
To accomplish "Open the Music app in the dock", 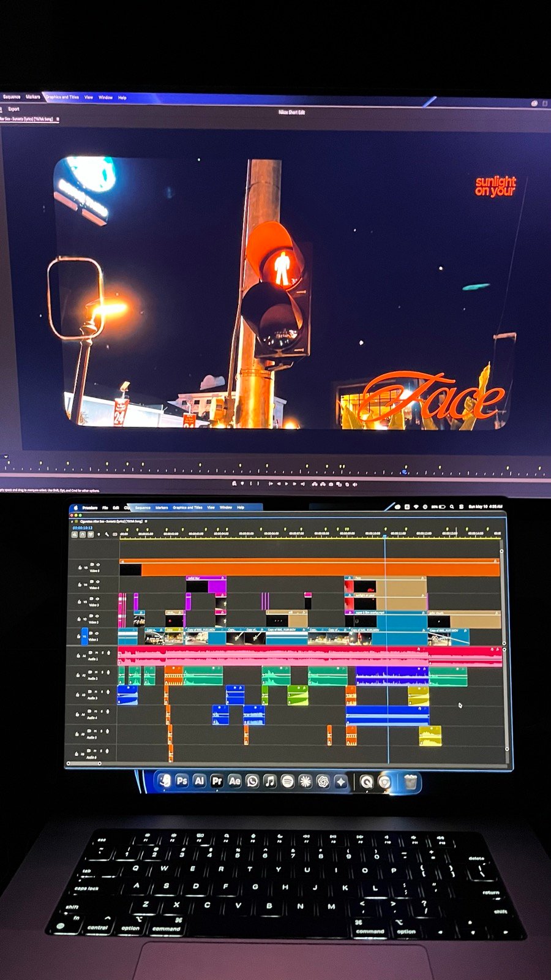I will tap(270, 781).
